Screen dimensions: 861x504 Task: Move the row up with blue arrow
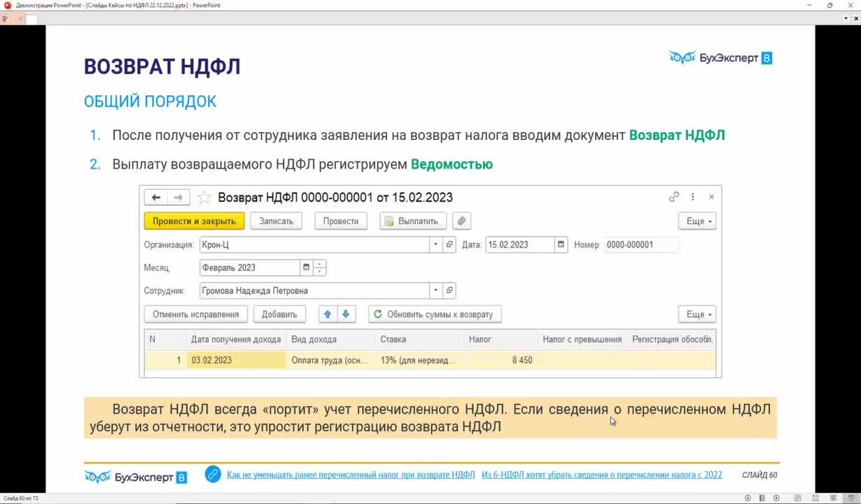[327, 314]
